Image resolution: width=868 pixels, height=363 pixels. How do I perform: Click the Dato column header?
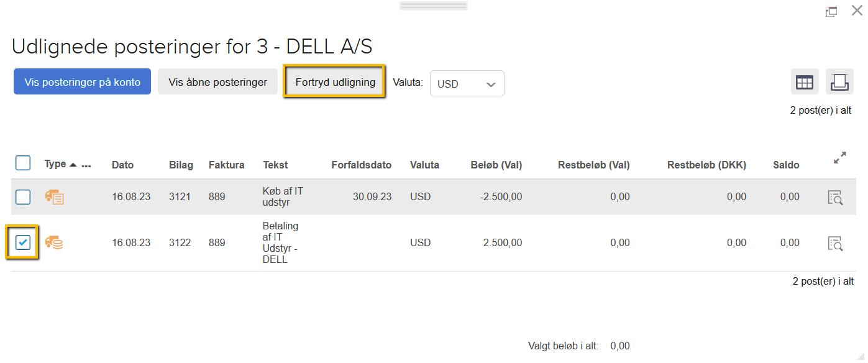click(122, 165)
